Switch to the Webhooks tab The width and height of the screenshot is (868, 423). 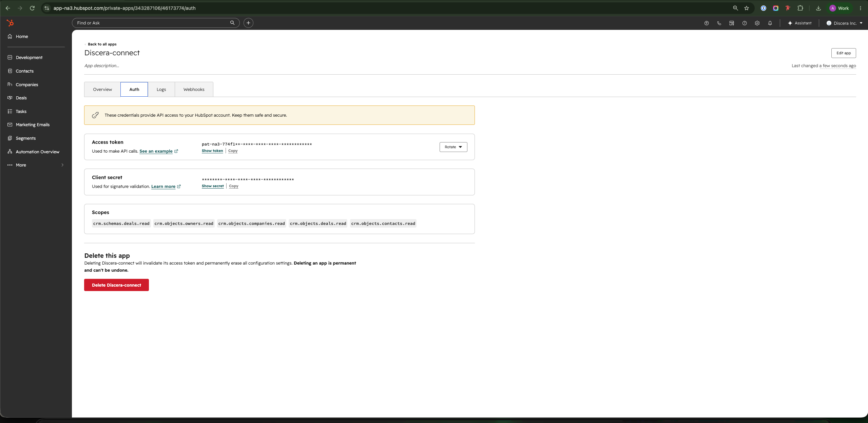tap(194, 89)
